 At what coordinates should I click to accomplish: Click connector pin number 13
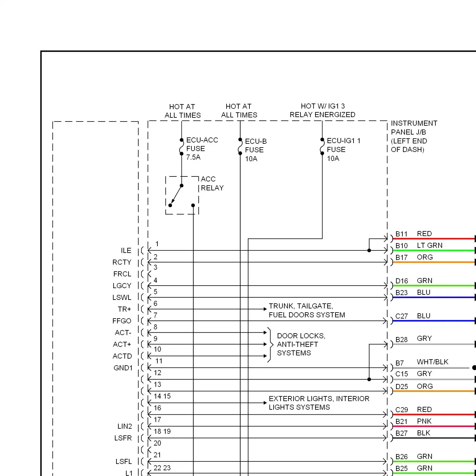(x=158, y=385)
